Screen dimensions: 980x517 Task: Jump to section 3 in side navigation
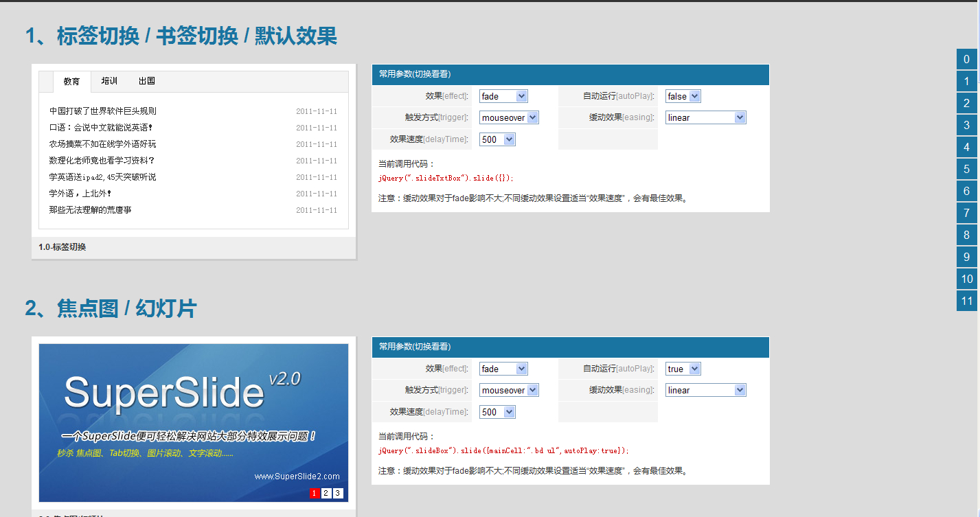(967, 125)
